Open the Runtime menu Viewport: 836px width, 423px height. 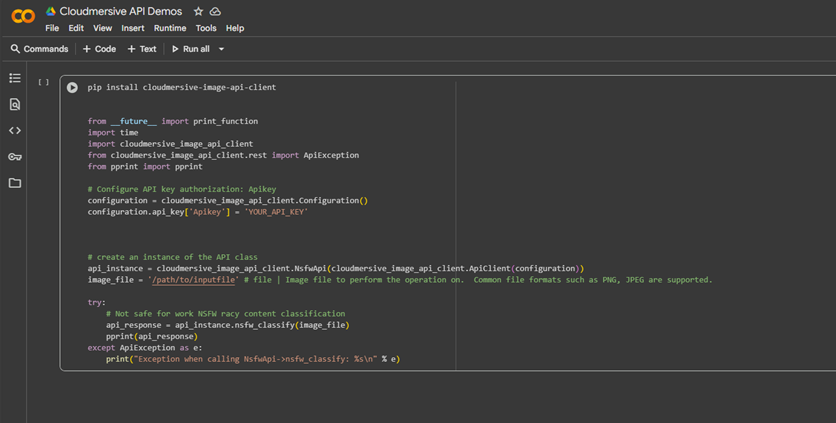coord(170,28)
